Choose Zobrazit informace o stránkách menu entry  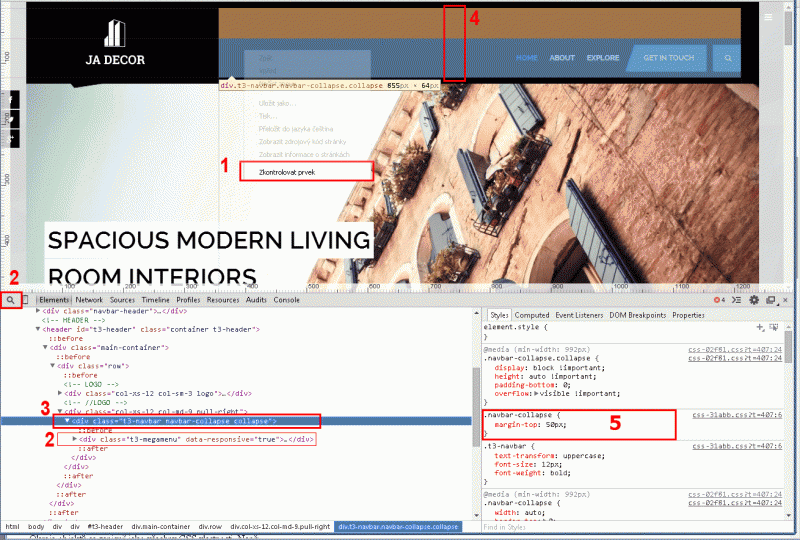[x=304, y=154]
